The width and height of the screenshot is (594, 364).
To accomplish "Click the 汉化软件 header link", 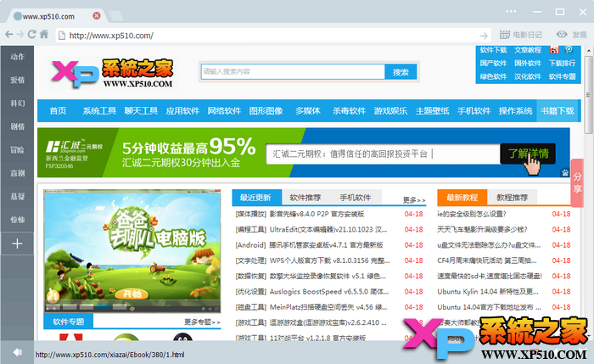I will (x=528, y=76).
